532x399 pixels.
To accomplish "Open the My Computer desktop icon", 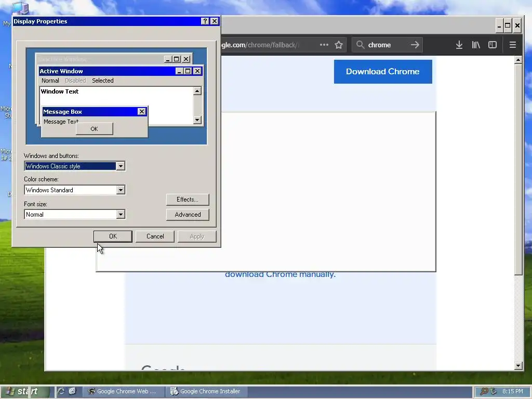I will (x=20, y=8).
